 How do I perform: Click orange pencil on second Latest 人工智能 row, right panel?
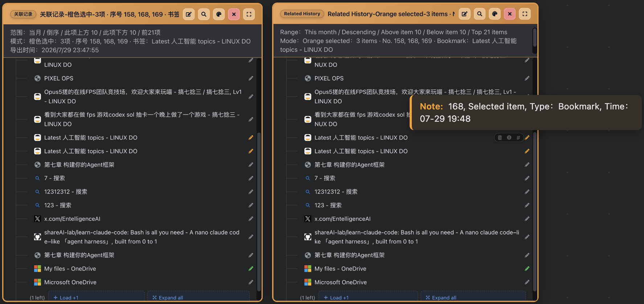click(527, 151)
